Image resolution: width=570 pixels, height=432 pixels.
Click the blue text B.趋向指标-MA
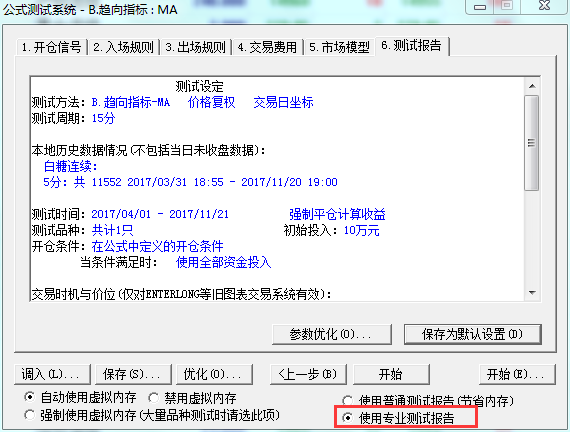tap(131, 103)
